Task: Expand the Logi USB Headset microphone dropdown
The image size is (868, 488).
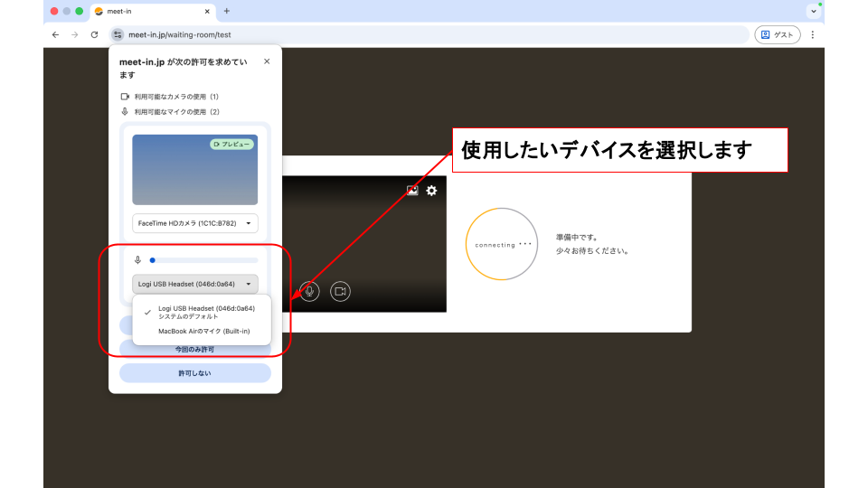Action: point(195,284)
